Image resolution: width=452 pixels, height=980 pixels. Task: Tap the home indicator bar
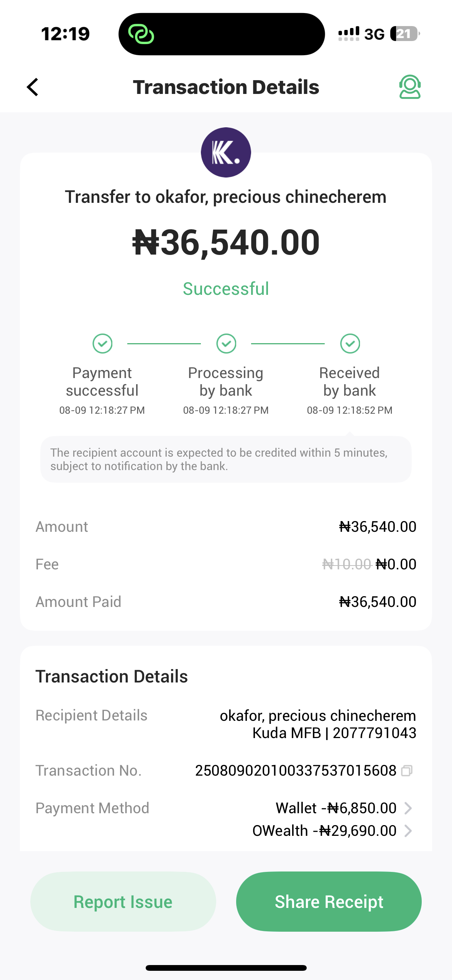tap(226, 968)
